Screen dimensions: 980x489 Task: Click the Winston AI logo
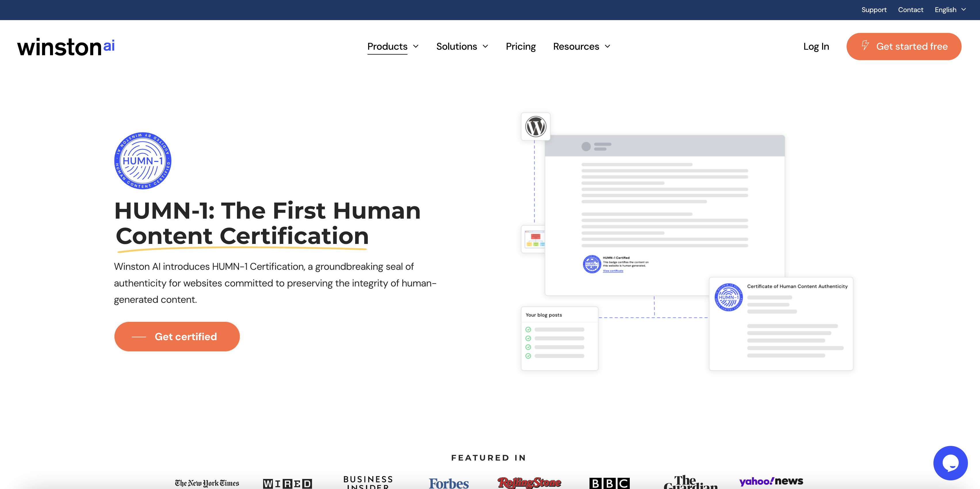pos(66,47)
